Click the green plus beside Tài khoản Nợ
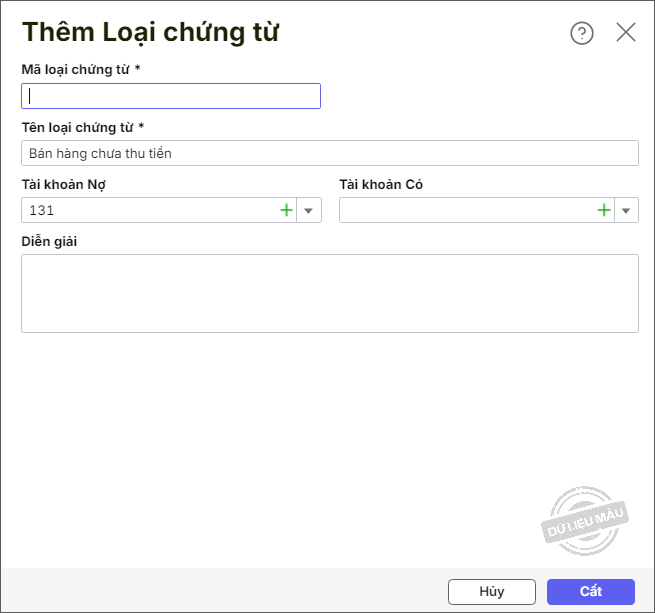This screenshot has height=613, width=655. [x=286, y=210]
